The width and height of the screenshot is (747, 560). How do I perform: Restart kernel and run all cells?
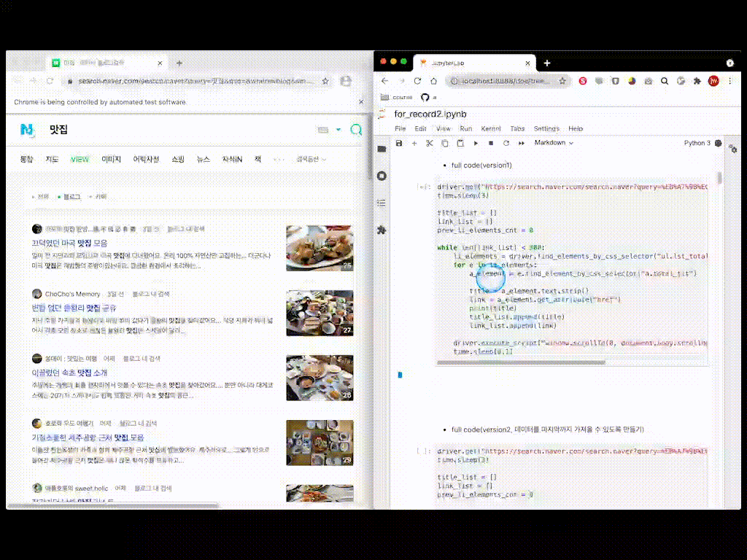[521, 144]
